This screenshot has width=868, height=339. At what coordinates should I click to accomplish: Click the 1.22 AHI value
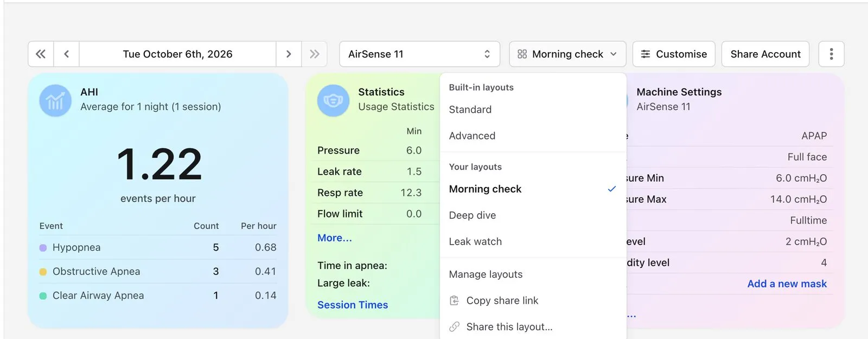[159, 164]
